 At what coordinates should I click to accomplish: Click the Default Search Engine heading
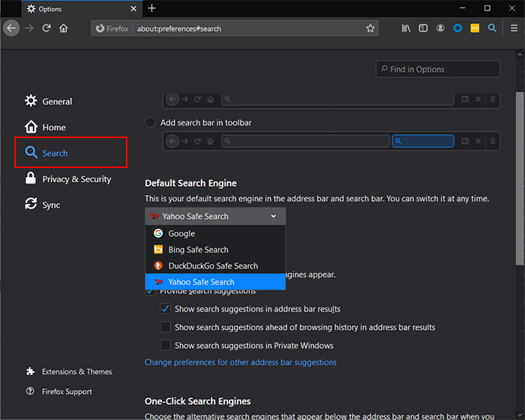click(x=190, y=183)
